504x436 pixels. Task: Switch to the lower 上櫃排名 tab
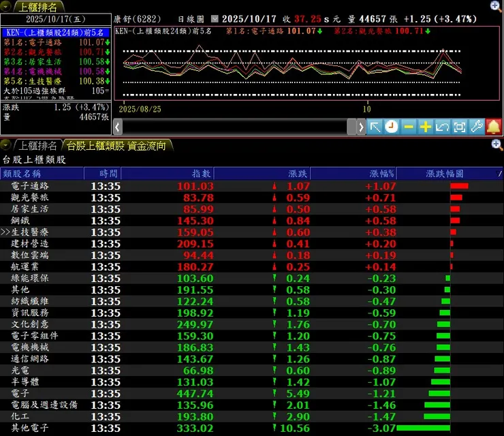click(37, 146)
